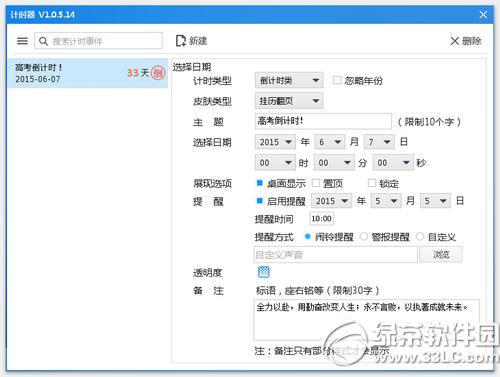Viewport: 500px width, 377px height.
Task: Check the 置顶 option
Action: click(316, 183)
